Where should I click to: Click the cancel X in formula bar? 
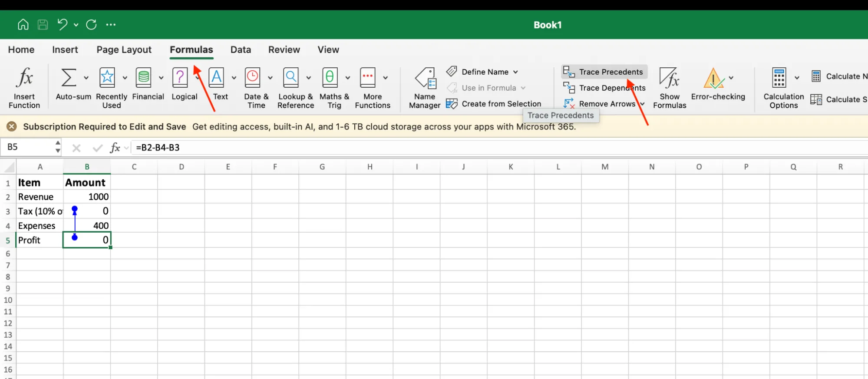(76, 148)
